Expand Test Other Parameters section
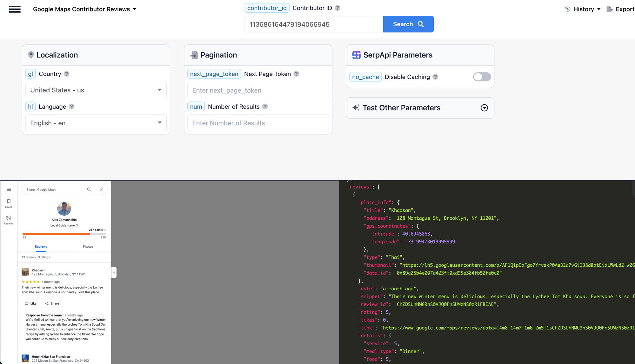635x364 pixels. 484,108
